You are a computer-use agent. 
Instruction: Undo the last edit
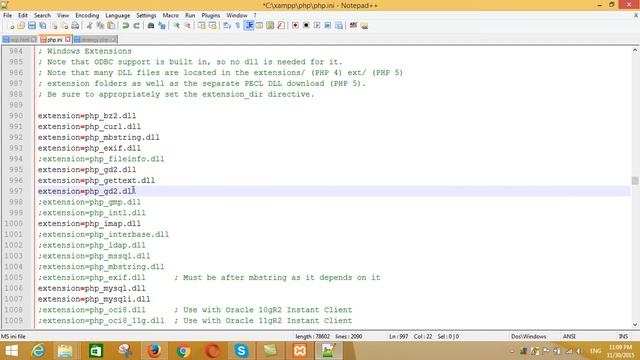coord(125,26)
